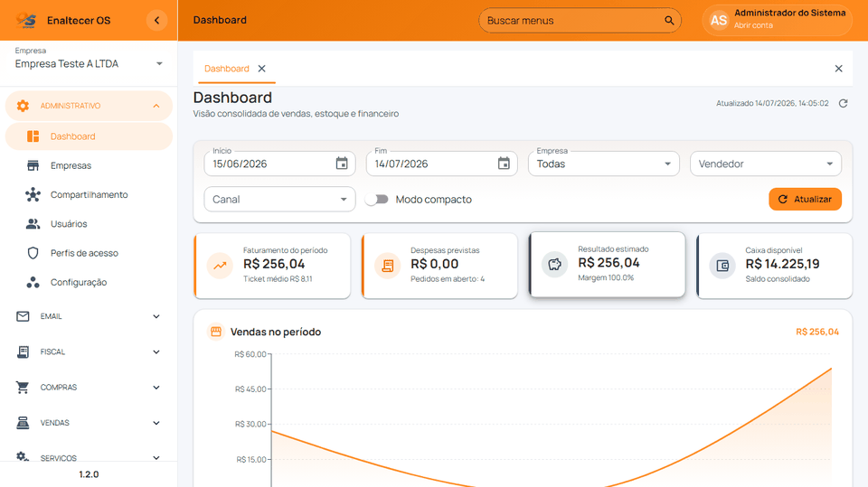Click the Email envelope icon
Image resolution: width=868 pixels, height=487 pixels.
pyautogui.click(x=23, y=316)
